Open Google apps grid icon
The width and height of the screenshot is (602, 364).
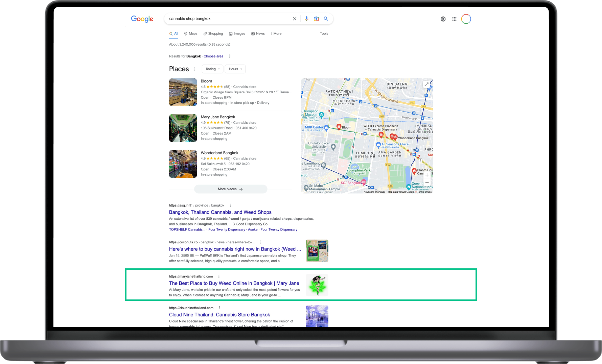454,19
